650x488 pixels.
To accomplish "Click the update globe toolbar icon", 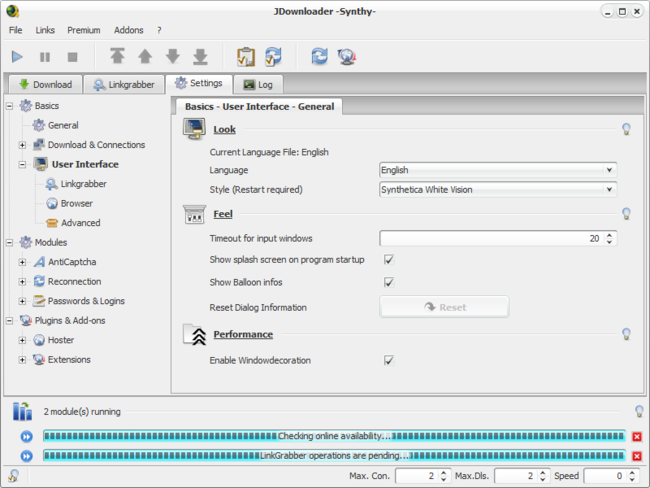I will (x=347, y=57).
